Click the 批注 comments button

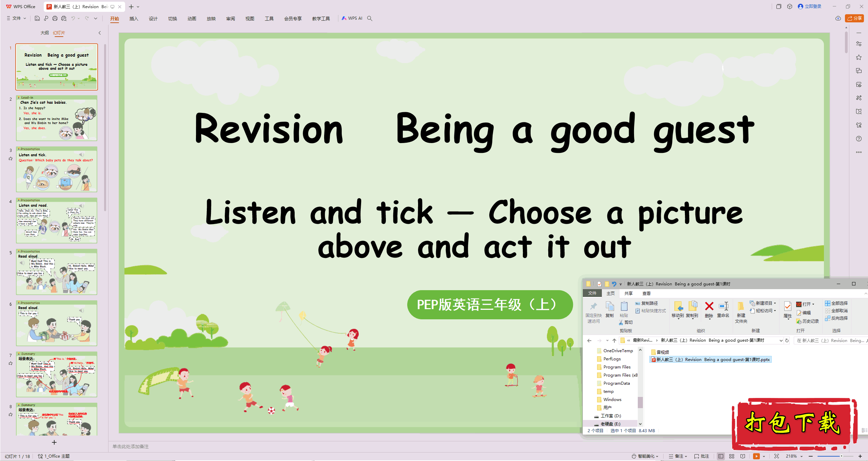click(x=702, y=456)
